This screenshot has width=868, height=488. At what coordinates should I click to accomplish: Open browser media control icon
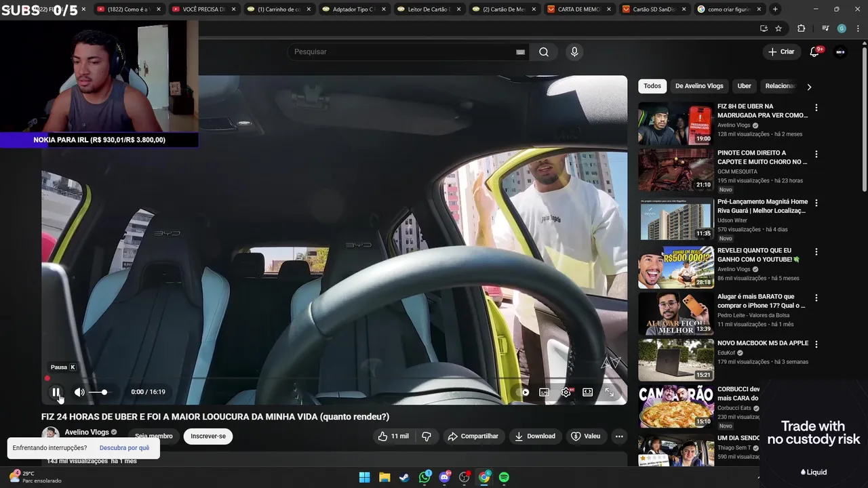825,28
